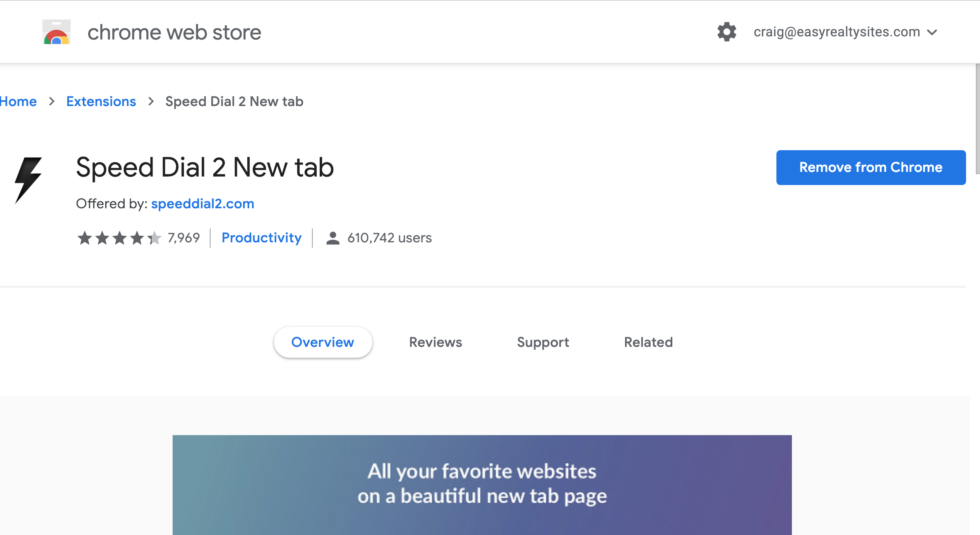Click the Support tab

[x=543, y=342]
